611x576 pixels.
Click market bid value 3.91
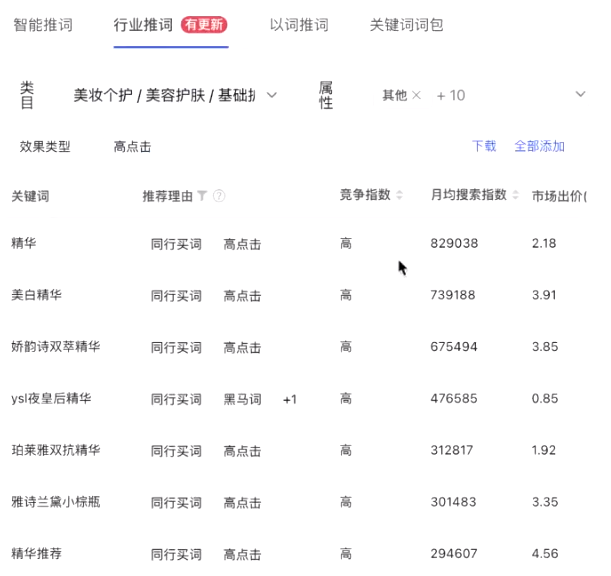[544, 295]
